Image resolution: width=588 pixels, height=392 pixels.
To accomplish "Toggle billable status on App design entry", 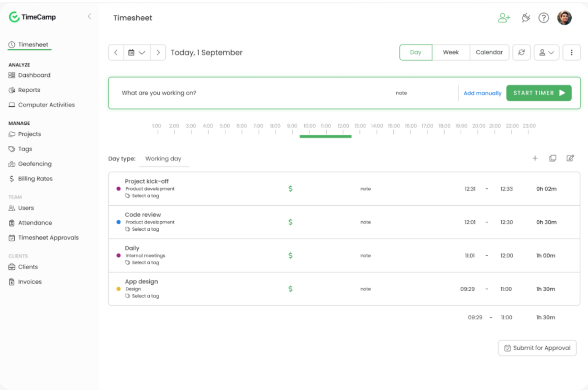I will (x=290, y=289).
